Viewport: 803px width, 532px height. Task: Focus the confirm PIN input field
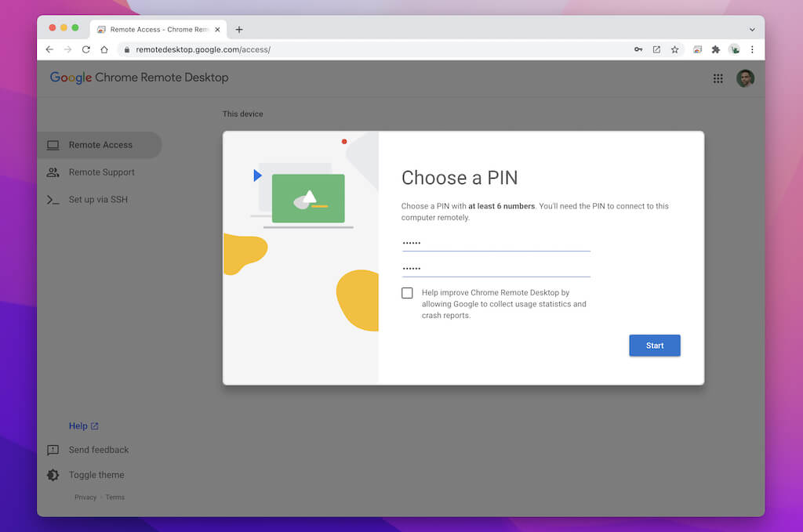click(496, 269)
